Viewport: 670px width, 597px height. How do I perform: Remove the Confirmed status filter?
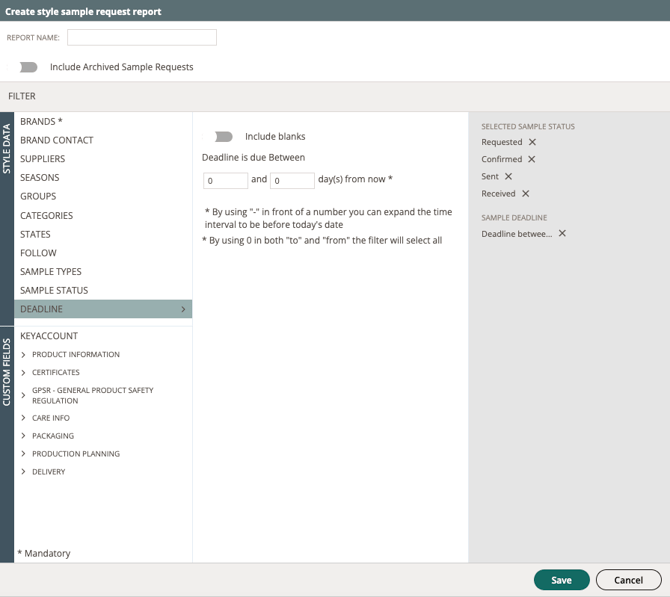pos(531,159)
